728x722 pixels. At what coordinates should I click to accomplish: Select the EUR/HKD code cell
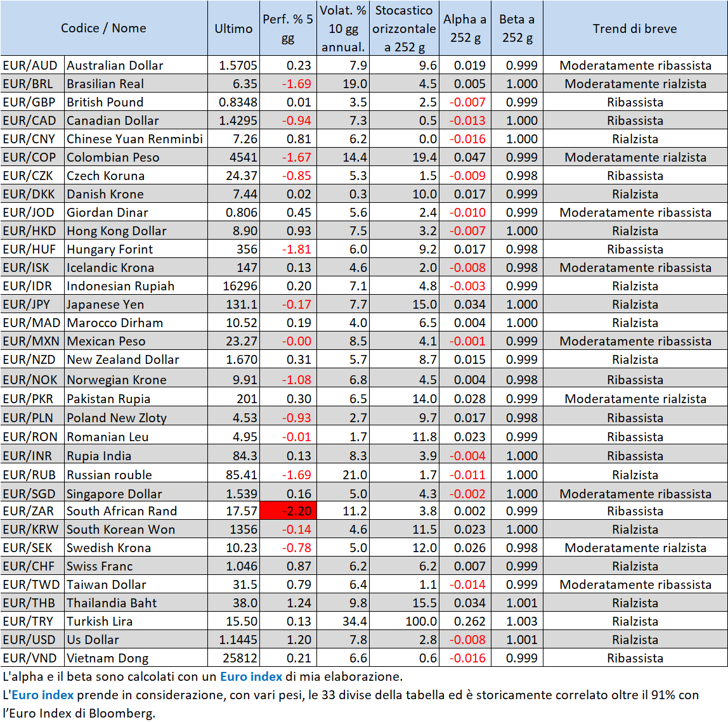tap(32, 231)
